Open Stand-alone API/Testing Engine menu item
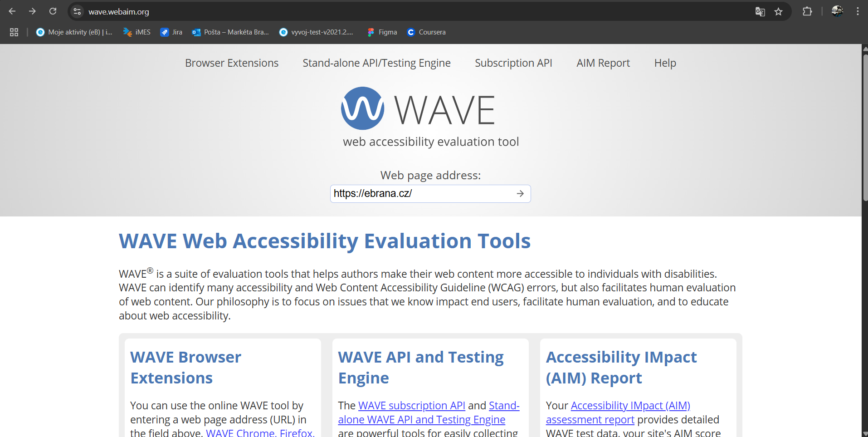 (376, 63)
